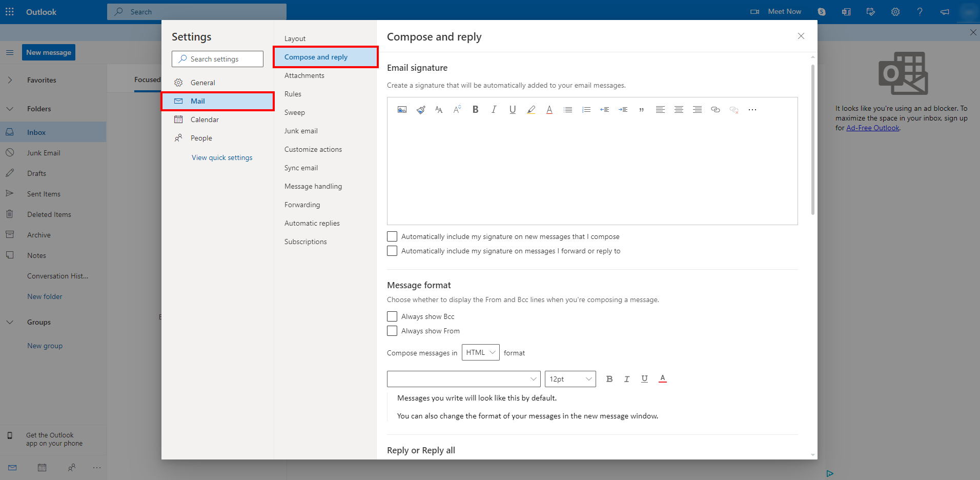This screenshot has height=480, width=980.
Task: Insert numbered list in signature
Action: pyautogui.click(x=586, y=110)
